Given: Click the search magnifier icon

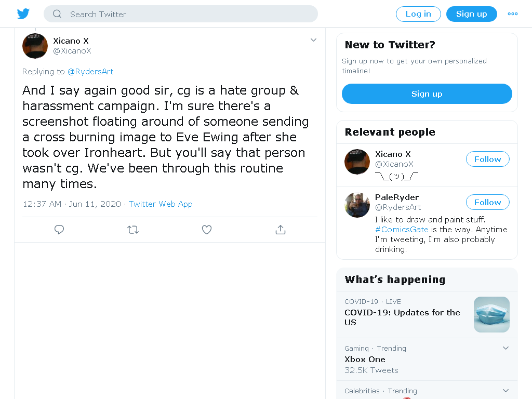Looking at the screenshot, I should coord(57,14).
